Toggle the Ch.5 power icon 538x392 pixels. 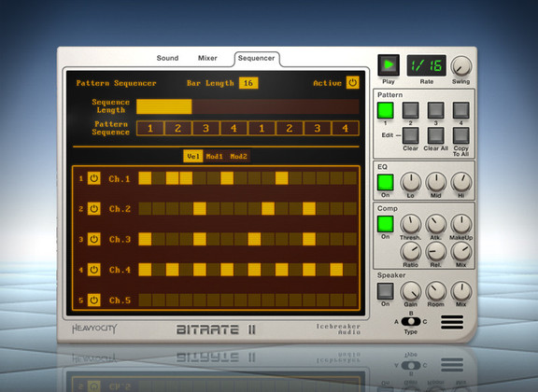coord(94,301)
